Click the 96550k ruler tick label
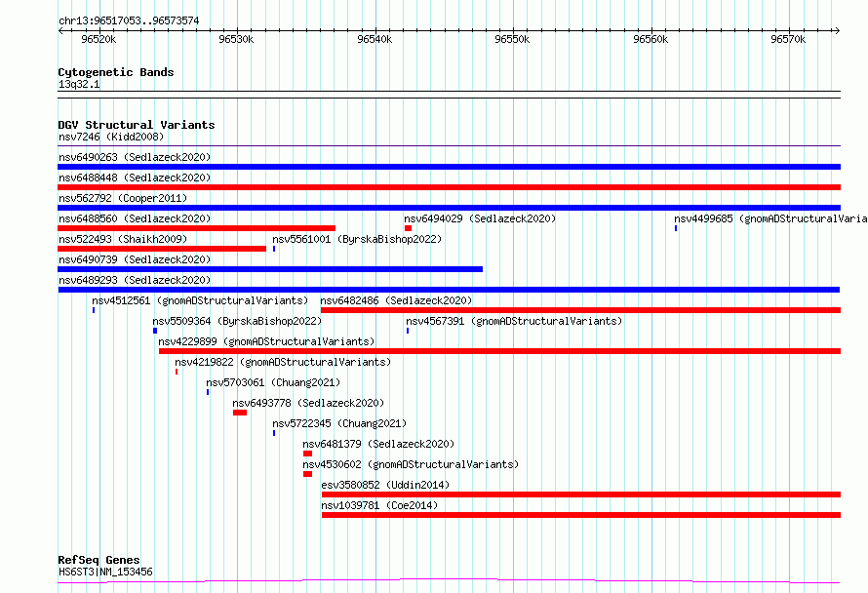Image resolution: width=868 pixels, height=593 pixels. click(513, 39)
